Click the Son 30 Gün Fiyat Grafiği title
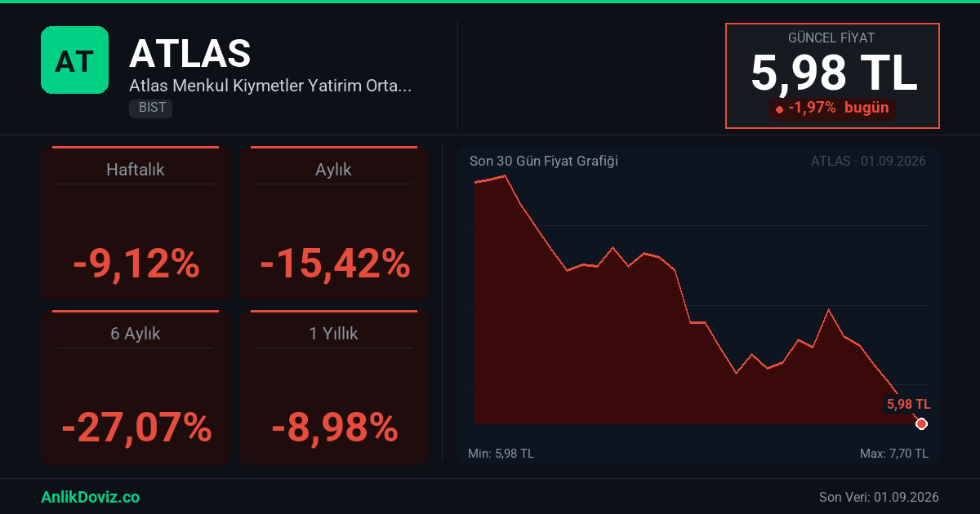This screenshot has height=514, width=980. point(544,161)
